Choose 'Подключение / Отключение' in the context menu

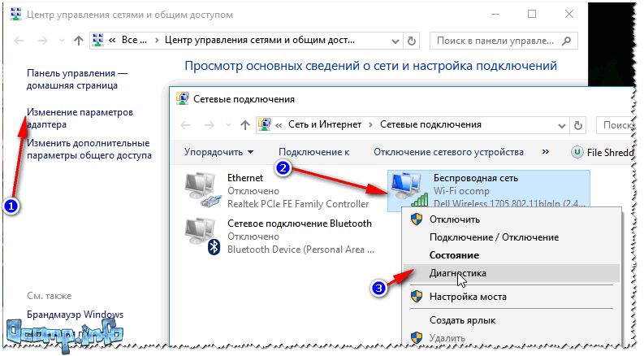(x=512, y=237)
